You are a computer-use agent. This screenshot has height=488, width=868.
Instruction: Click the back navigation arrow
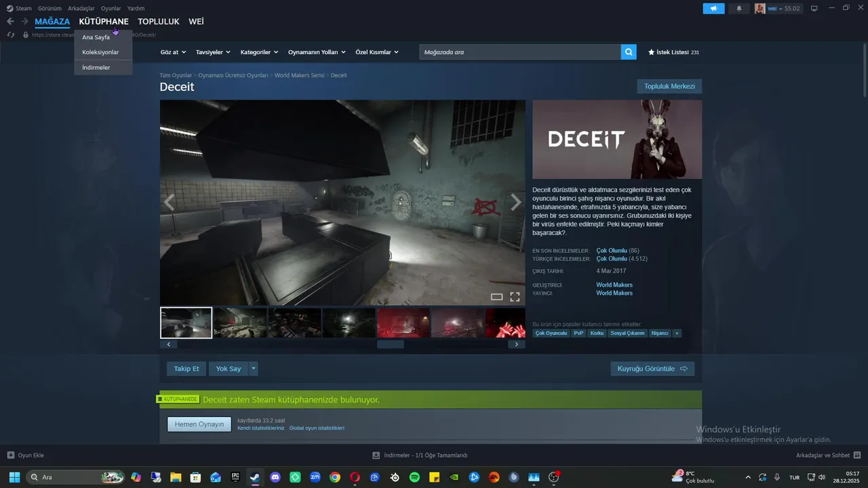click(10, 22)
